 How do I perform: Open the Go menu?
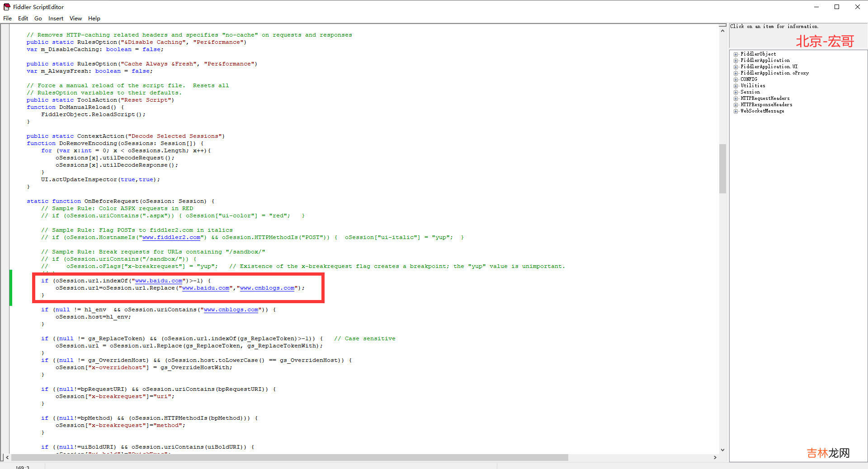(x=38, y=19)
